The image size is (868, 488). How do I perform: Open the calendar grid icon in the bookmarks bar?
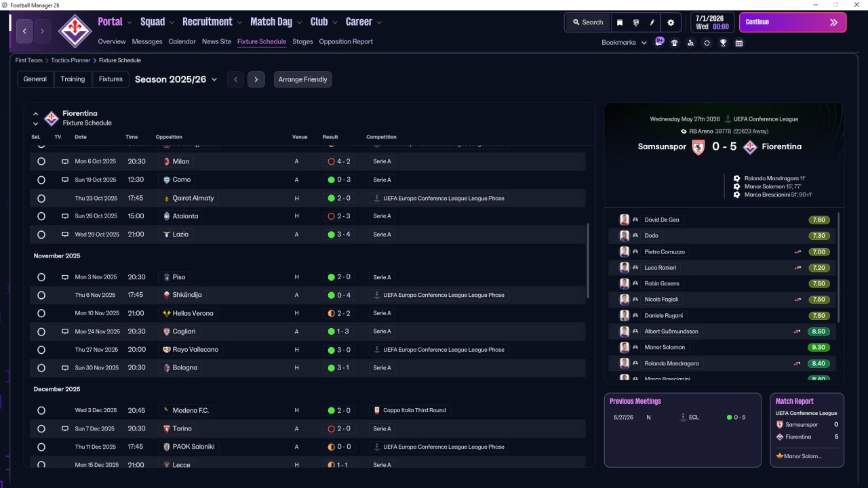[x=739, y=43]
